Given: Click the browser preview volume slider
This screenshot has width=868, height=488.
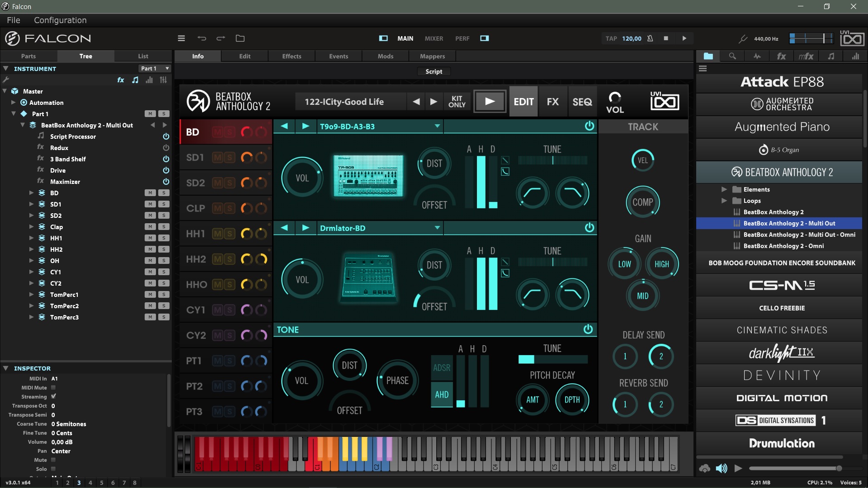Looking at the screenshot, I should [794, 469].
